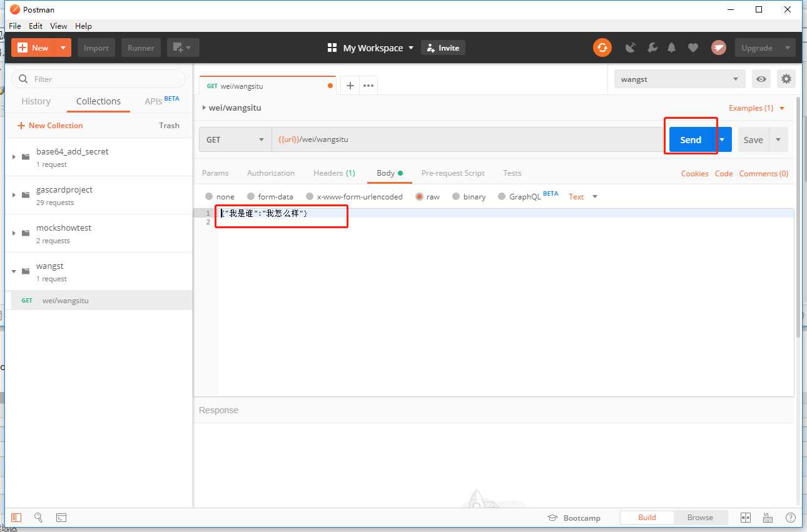Collapse the wangst collection arrow
The image size is (807, 532).
coord(14,271)
